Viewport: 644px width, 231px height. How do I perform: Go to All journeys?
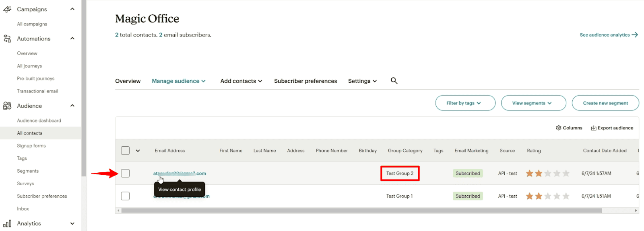(29, 66)
